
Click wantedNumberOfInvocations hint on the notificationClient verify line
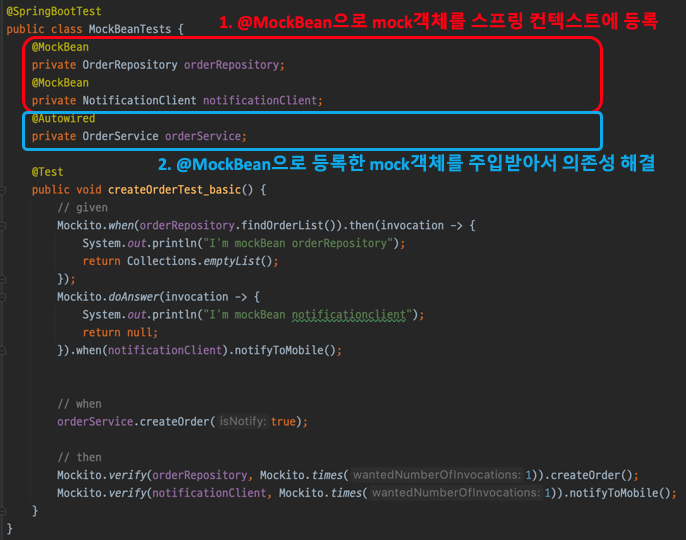(x=456, y=493)
